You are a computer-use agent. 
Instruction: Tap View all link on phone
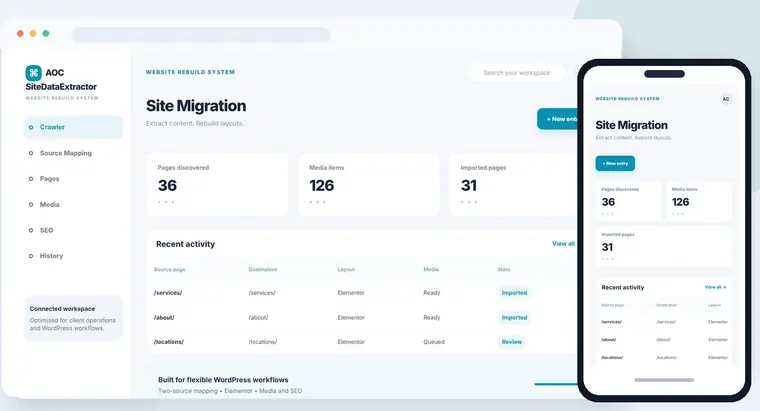715,287
